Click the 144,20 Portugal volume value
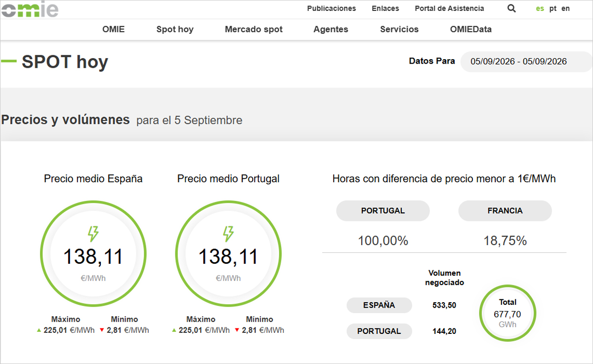Screen dimensions: 593x364 tap(444, 331)
